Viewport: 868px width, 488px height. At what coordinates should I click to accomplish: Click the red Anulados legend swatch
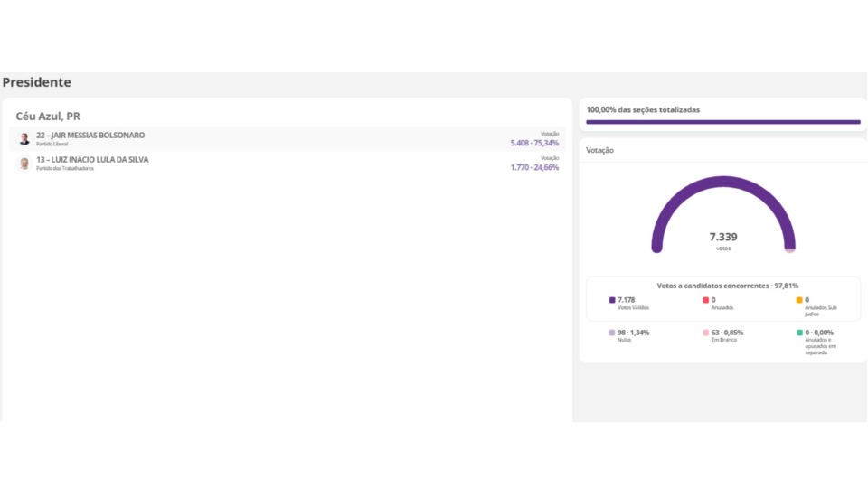(706, 300)
